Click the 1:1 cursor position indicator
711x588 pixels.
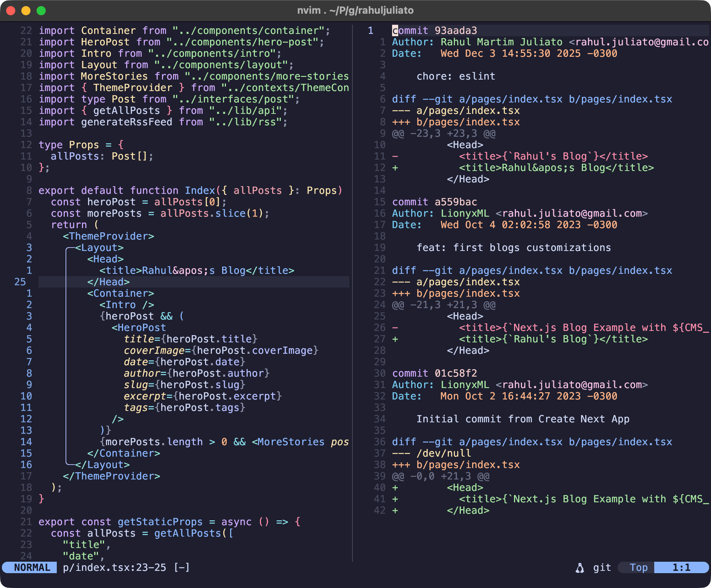(681, 567)
